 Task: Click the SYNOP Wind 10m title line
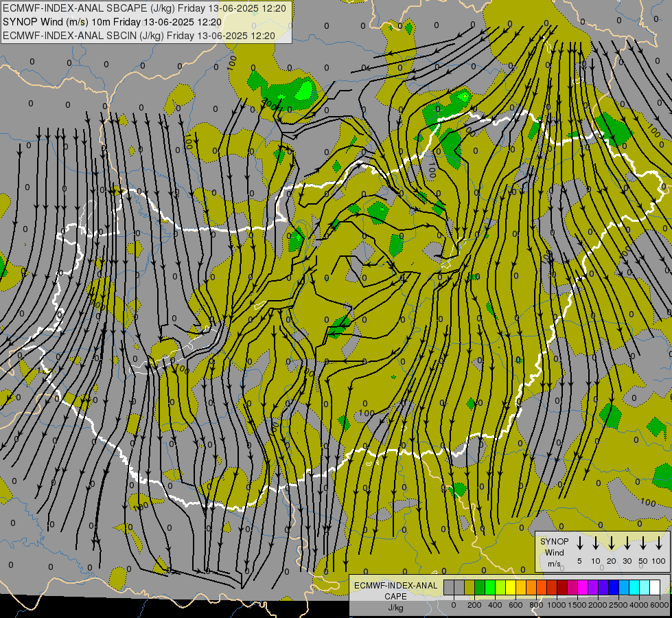[113, 22]
